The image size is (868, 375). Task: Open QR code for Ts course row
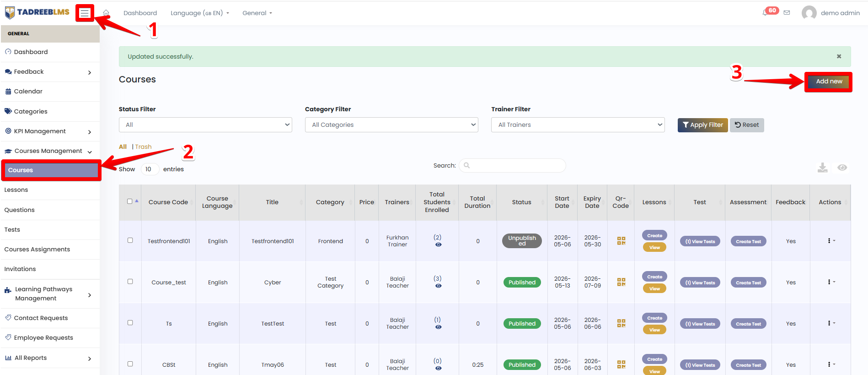click(x=621, y=323)
